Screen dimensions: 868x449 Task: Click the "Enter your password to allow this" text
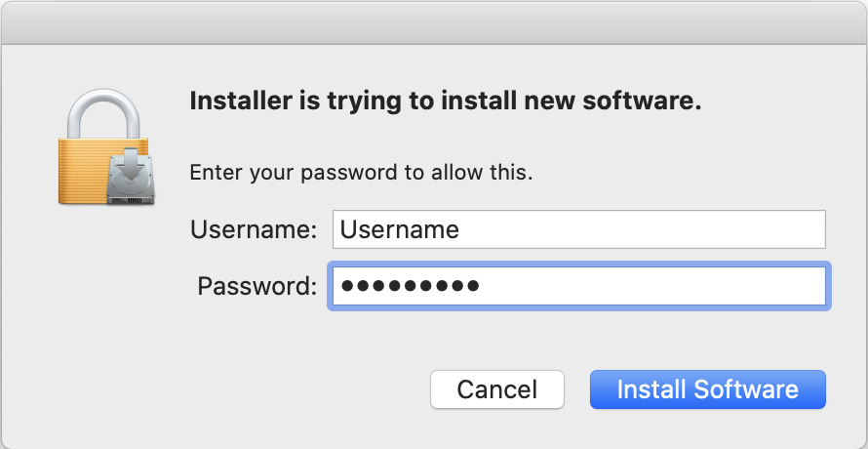(x=361, y=173)
